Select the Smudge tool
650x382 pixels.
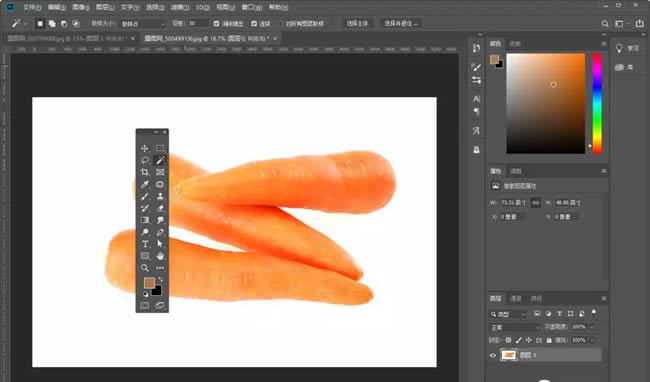click(x=160, y=220)
